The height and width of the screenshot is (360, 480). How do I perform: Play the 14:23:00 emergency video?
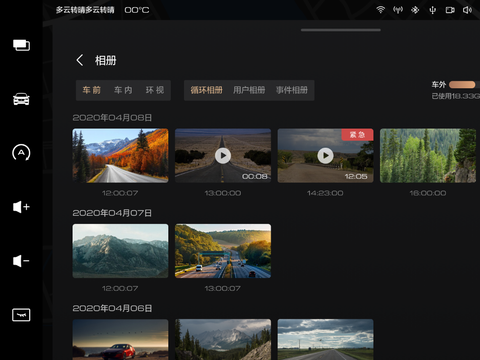coord(325,156)
